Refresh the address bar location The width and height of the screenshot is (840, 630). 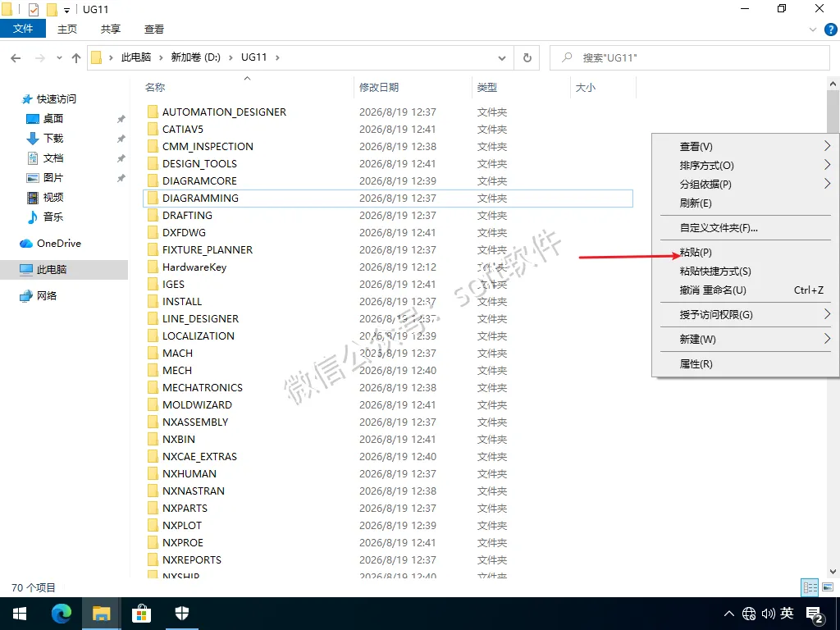(x=527, y=58)
